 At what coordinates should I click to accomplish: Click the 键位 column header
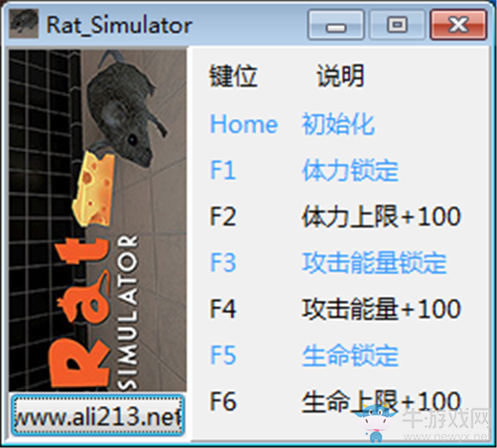(x=234, y=75)
